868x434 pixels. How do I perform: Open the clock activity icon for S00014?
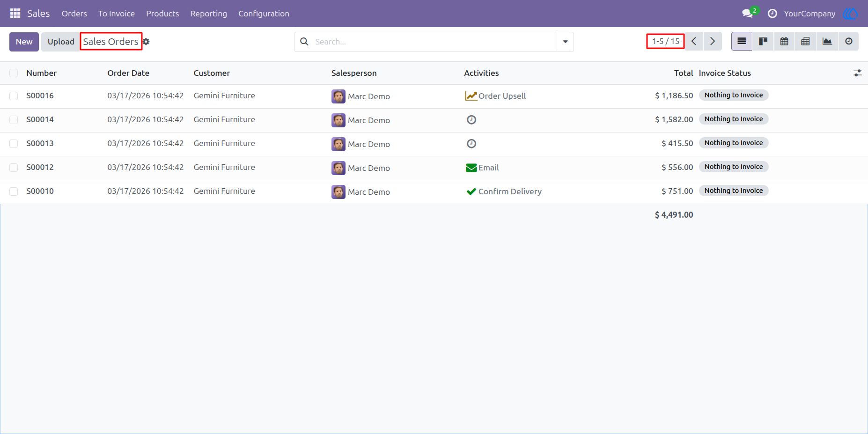coord(471,120)
